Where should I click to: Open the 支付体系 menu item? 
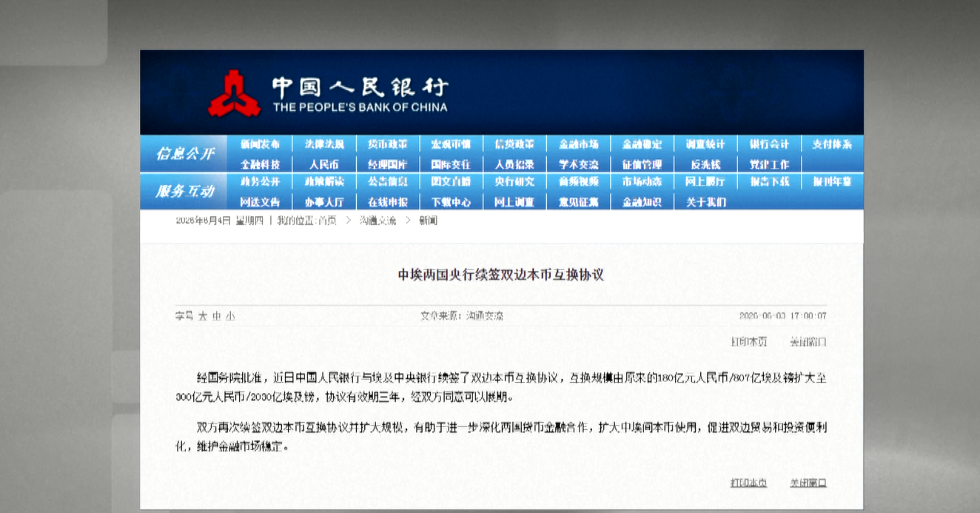[832, 144]
